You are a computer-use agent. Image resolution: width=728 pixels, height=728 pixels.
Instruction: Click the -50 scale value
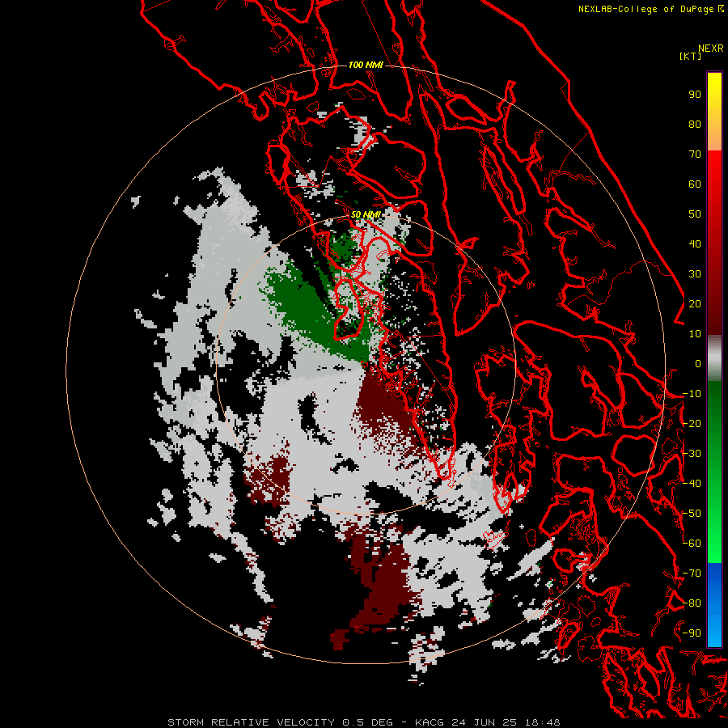point(692,514)
